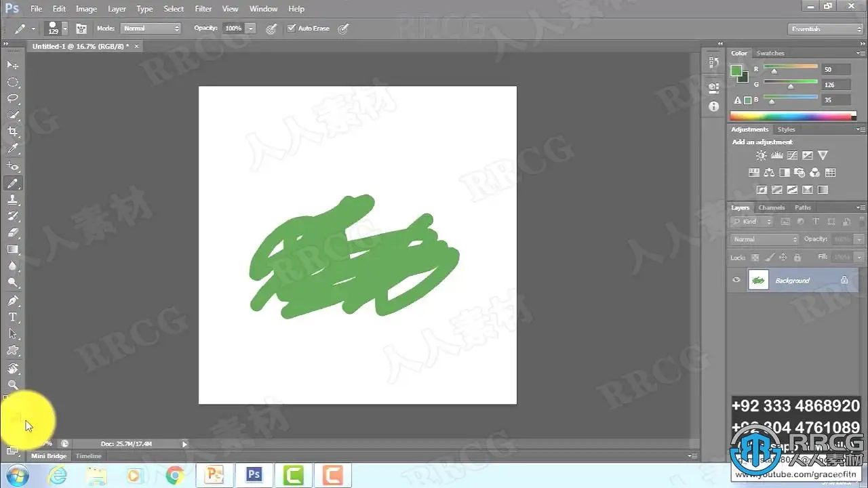Open the Properties panel icon
This screenshot has height=488, width=868.
point(713,87)
